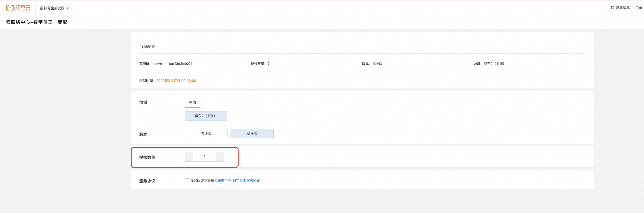Viewport: 644px width, 213px height.
Task: Click the Alibaba Cloud logo
Action: coord(18,8)
